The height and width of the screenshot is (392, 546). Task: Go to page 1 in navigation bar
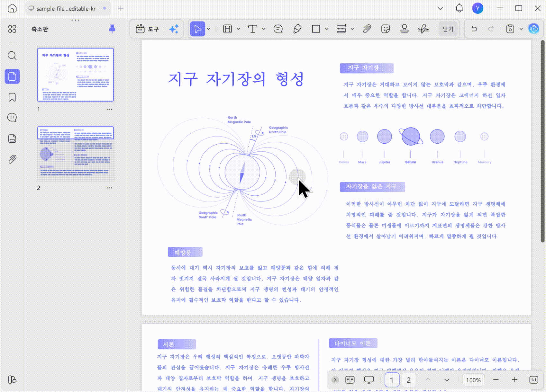[392, 380]
